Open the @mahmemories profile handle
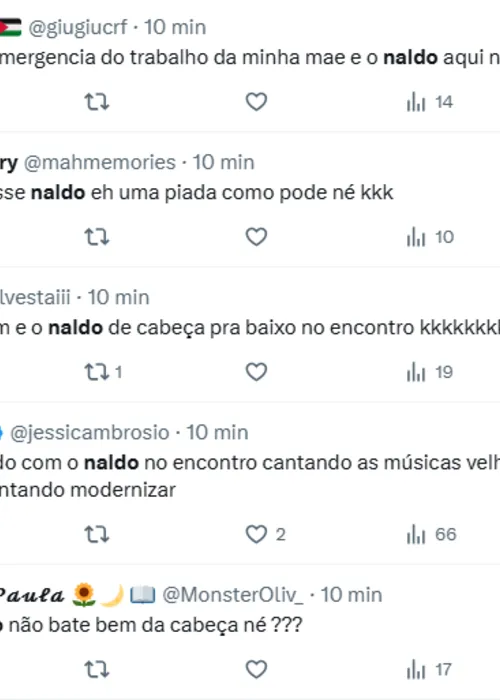 click(x=100, y=162)
